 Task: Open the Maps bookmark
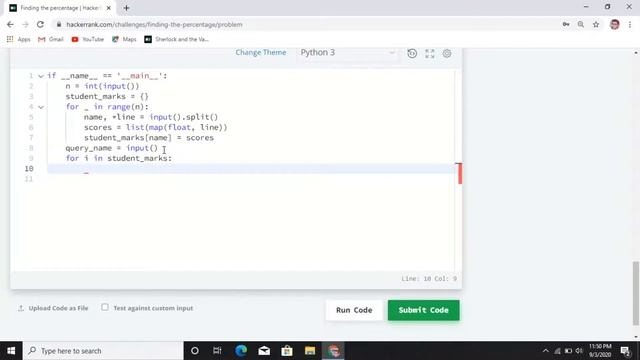tap(124, 39)
